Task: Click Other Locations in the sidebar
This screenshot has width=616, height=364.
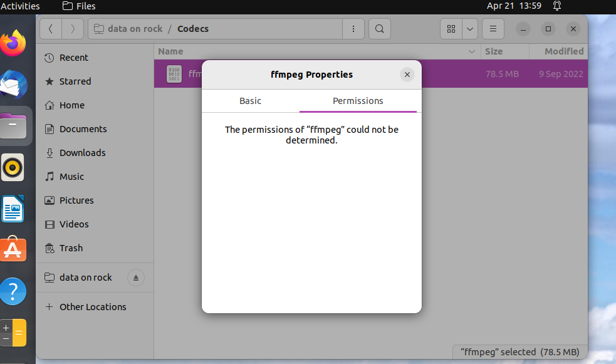Action: (93, 307)
